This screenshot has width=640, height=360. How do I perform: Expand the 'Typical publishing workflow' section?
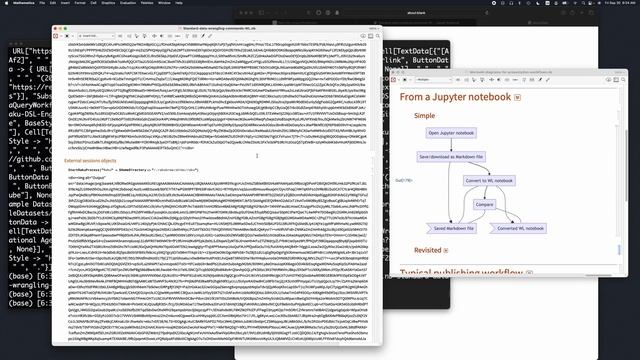click(529, 273)
